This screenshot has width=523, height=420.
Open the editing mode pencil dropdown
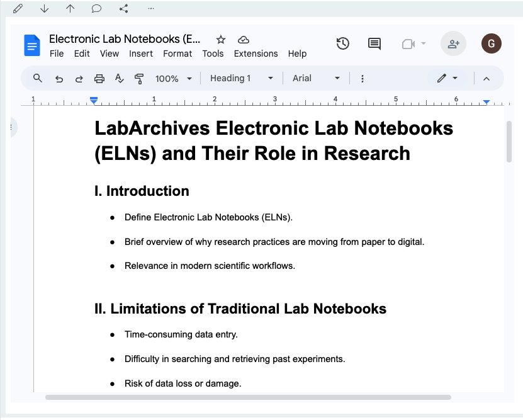point(448,78)
